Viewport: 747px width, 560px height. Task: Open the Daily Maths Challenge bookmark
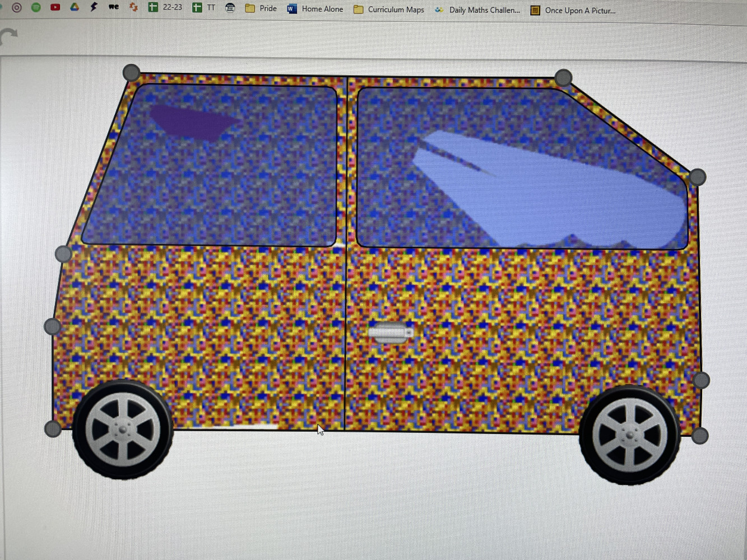[x=477, y=10]
